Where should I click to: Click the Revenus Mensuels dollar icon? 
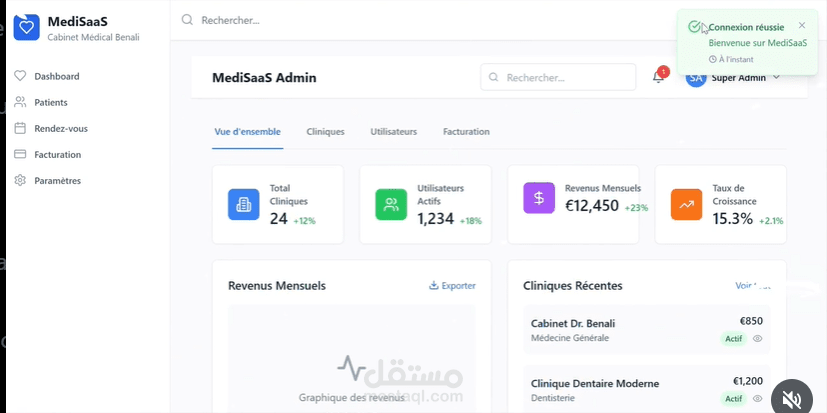click(538, 198)
